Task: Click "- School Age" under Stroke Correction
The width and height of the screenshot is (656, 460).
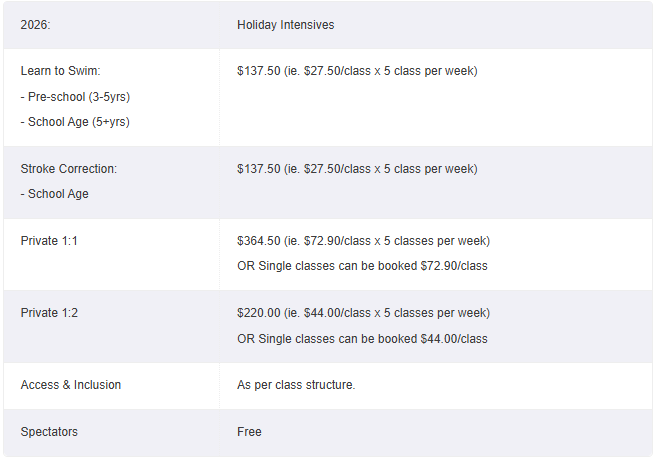Action: (x=55, y=194)
